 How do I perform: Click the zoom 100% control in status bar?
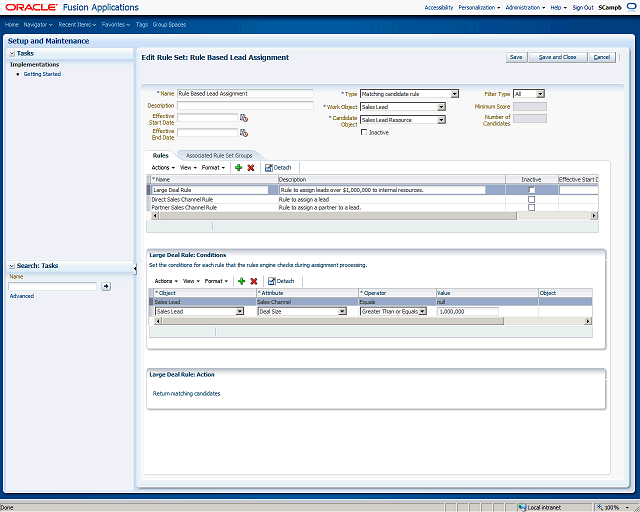[x=613, y=508]
